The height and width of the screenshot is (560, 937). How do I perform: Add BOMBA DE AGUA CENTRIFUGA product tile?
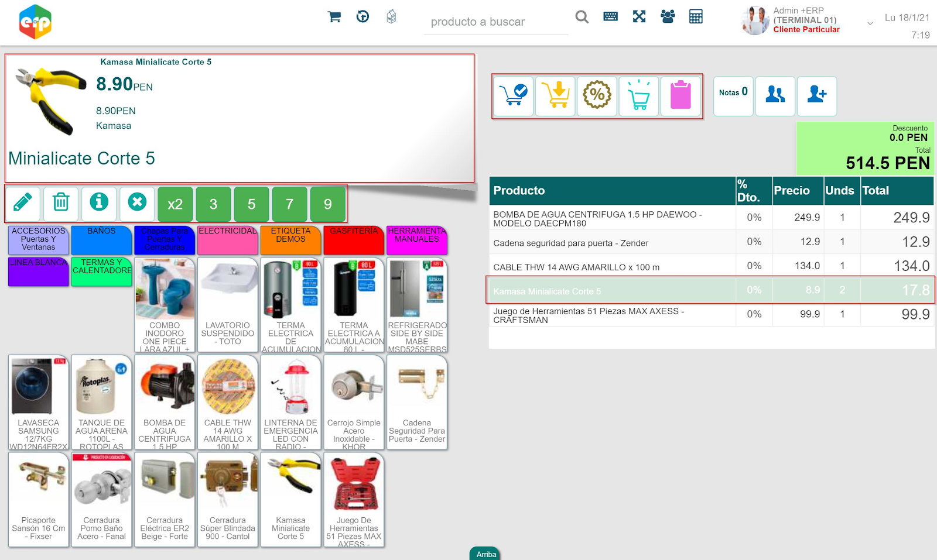click(x=165, y=402)
